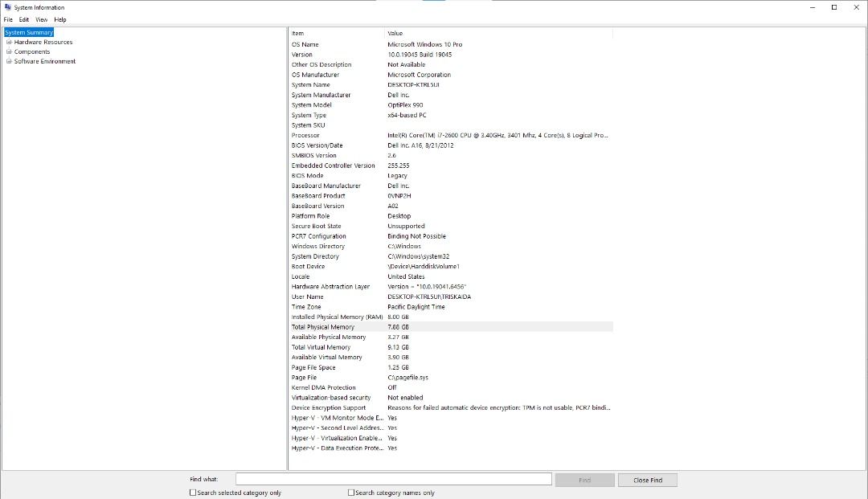Select System Summary tree node
The height and width of the screenshot is (499, 868).
[29, 32]
